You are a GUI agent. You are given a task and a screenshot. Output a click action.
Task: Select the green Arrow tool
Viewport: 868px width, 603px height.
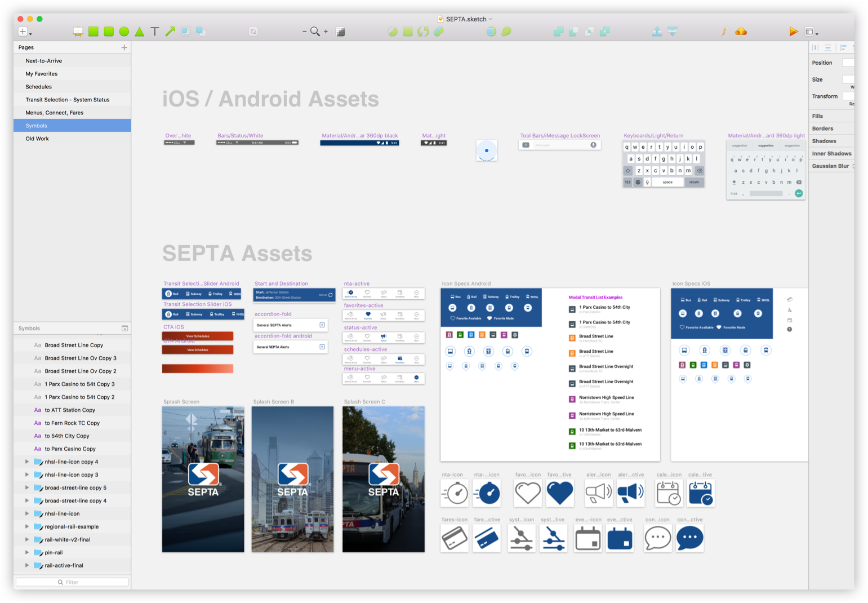pyautogui.click(x=170, y=32)
